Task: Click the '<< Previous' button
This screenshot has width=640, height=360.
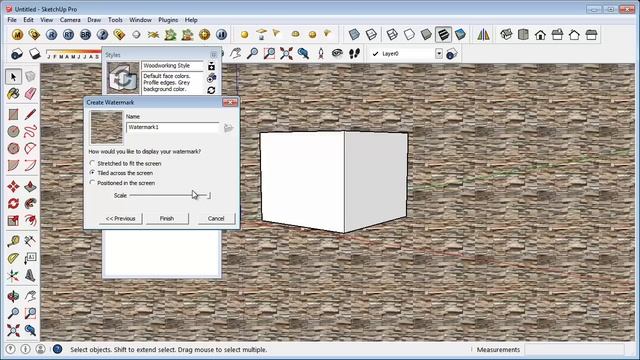Action: (x=120, y=218)
